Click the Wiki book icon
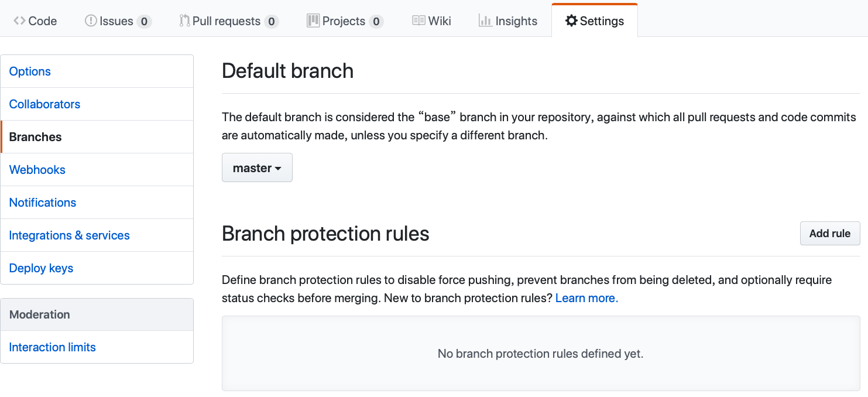This screenshot has height=397, width=868. pos(418,21)
